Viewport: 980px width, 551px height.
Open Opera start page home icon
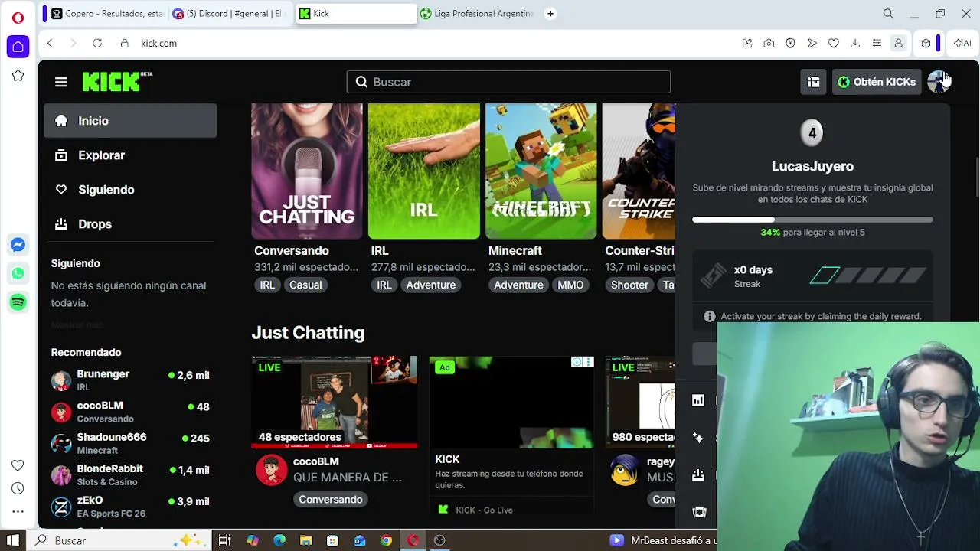(x=18, y=47)
